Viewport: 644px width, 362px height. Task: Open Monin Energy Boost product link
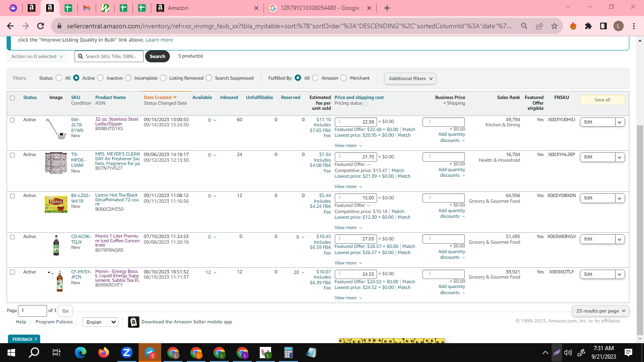point(117,277)
